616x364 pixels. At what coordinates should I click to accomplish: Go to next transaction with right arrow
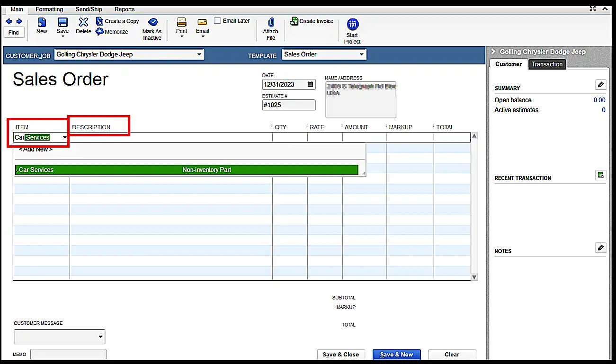point(19,21)
